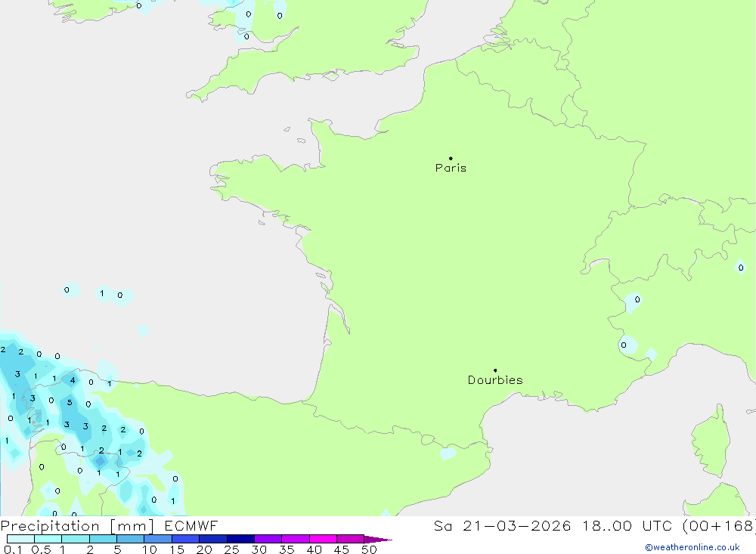Click the legend value 0.5
The width and height of the screenshot is (756, 554).
[x=41, y=549]
